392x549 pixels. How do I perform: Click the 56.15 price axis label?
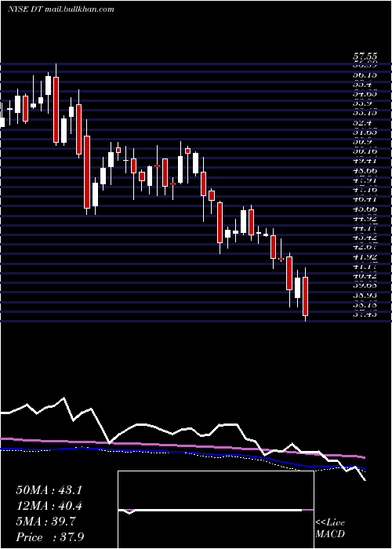365,75
